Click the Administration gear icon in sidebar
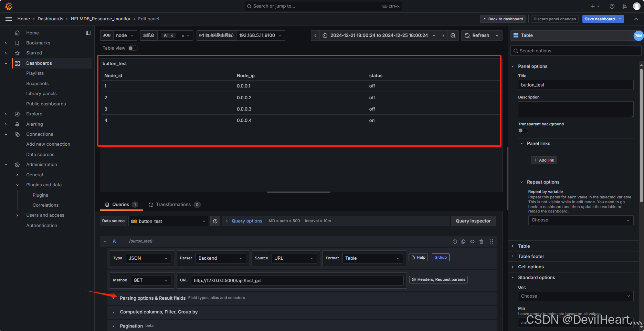 pyautogui.click(x=17, y=165)
